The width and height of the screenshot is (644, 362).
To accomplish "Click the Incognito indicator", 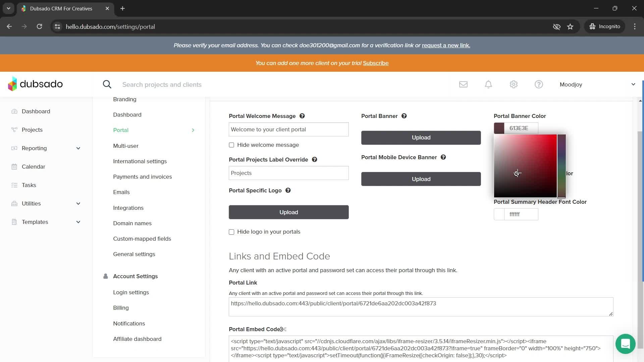I will click(x=605, y=26).
